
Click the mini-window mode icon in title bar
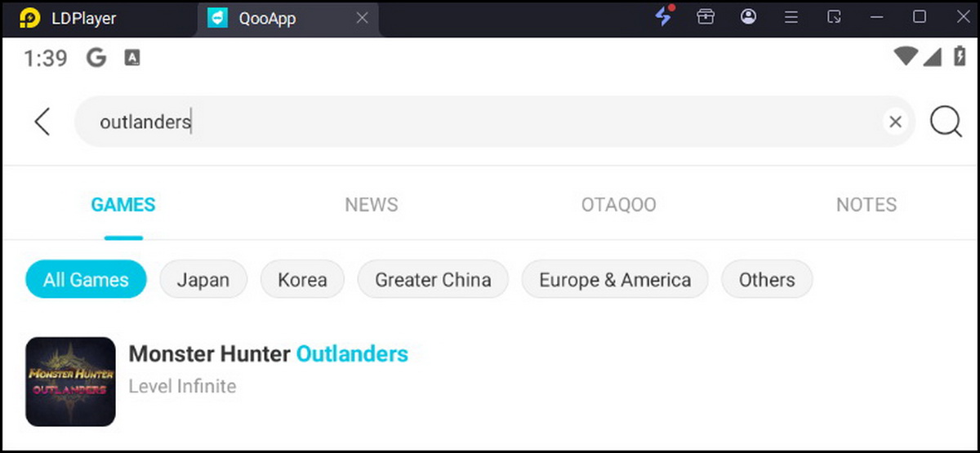pyautogui.click(x=834, y=17)
